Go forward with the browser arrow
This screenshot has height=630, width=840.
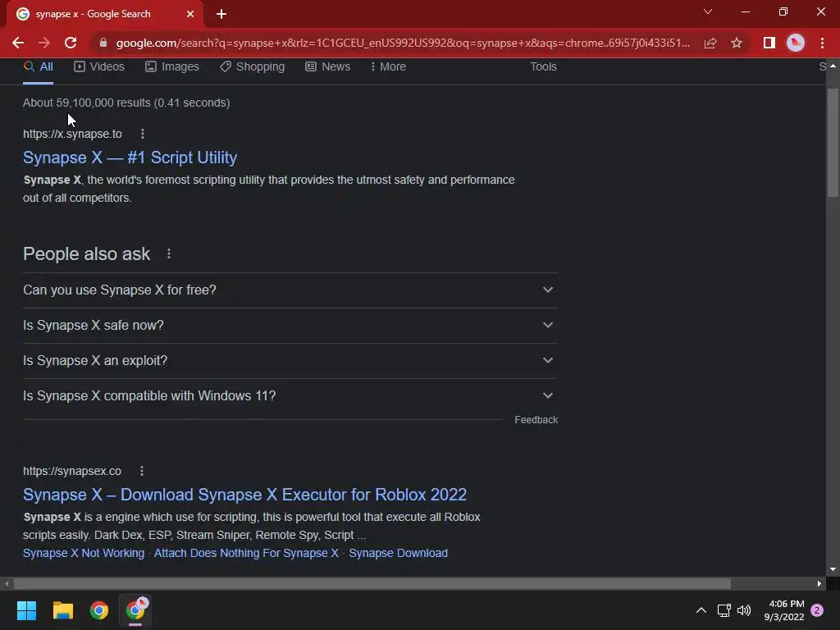point(44,43)
